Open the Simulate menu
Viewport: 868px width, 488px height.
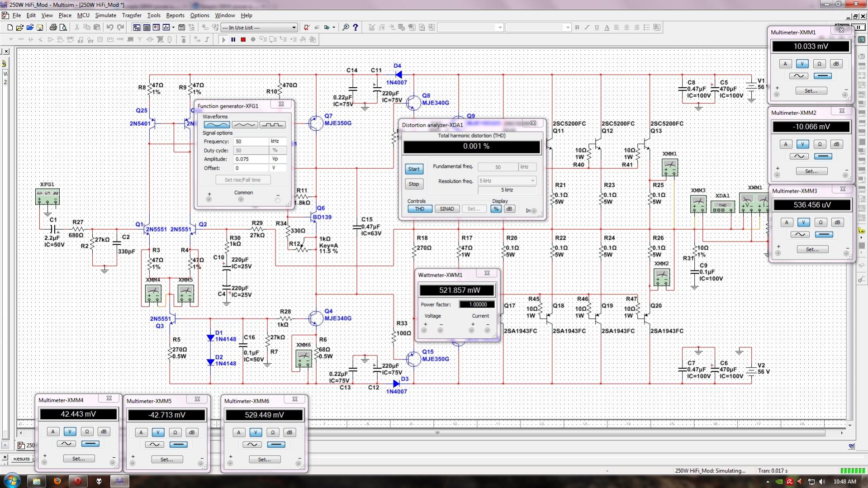[105, 15]
